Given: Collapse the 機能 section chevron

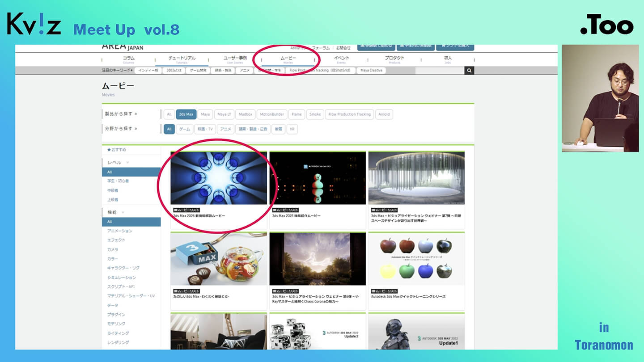Looking at the screenshot, I should click(123, 212).
